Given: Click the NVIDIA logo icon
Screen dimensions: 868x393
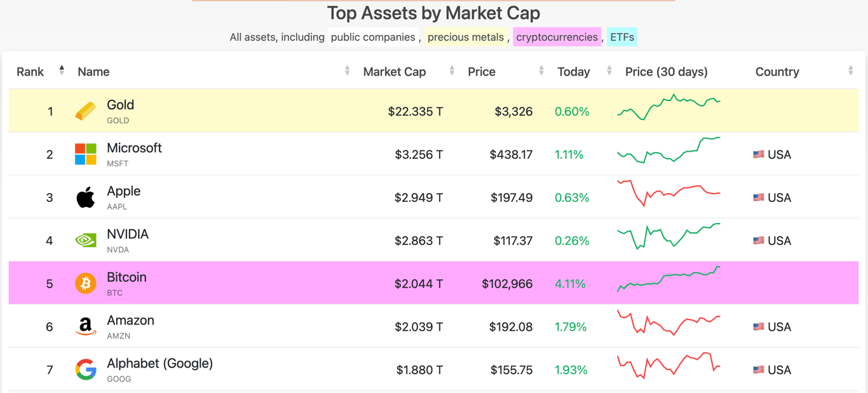Looking at the screenshot, I should point(86,241).
